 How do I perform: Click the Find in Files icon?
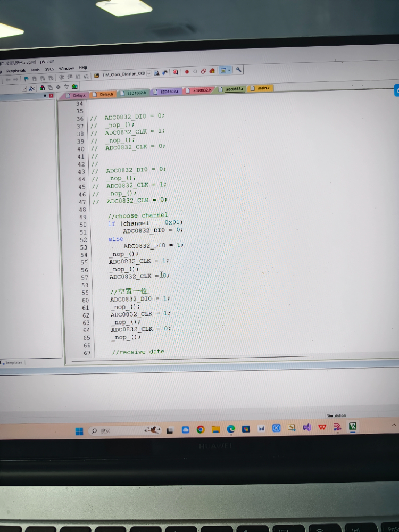[x=156, y=73]
